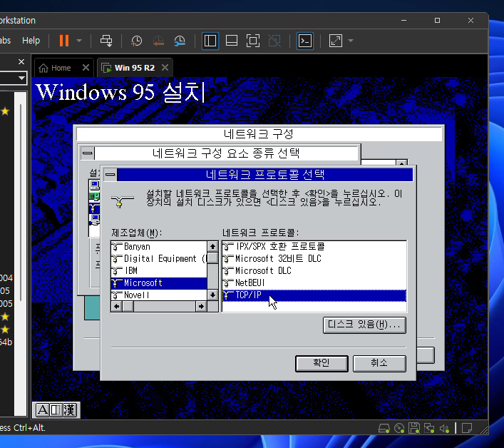Select the NetBEUI protocol
The image size is (504, 448).
point(314,283)
